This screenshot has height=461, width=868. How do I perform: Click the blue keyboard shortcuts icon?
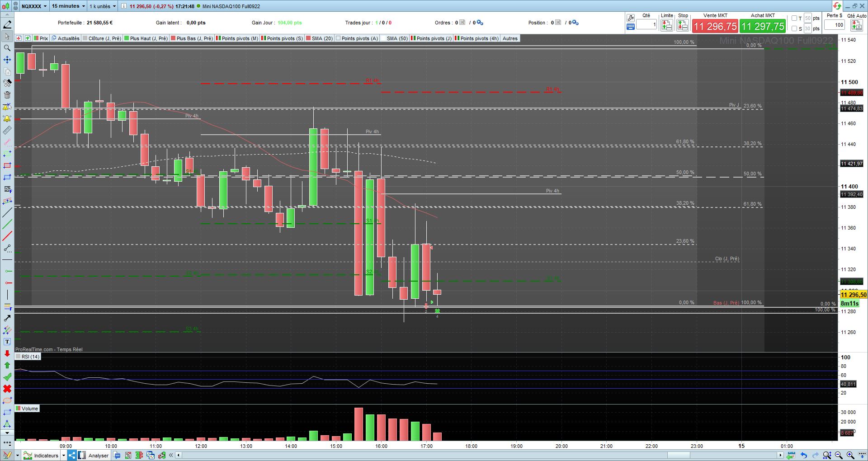pyautogui.click(x=631, y=27)
